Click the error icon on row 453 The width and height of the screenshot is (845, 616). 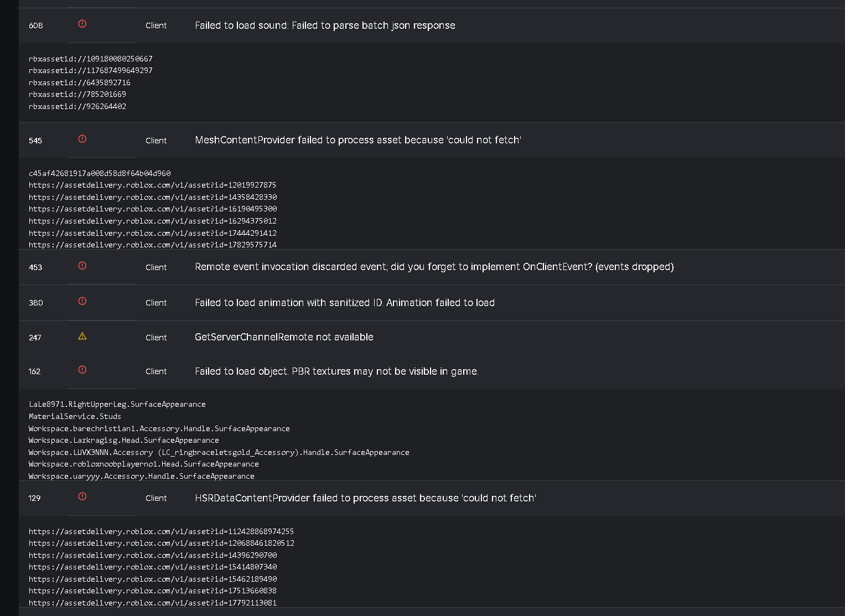point(82,266)
